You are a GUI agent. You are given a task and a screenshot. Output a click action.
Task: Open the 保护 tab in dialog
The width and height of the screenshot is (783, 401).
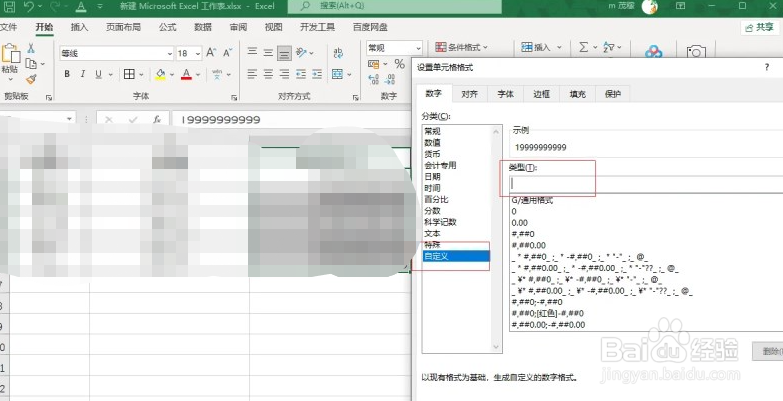pos(613,94)
